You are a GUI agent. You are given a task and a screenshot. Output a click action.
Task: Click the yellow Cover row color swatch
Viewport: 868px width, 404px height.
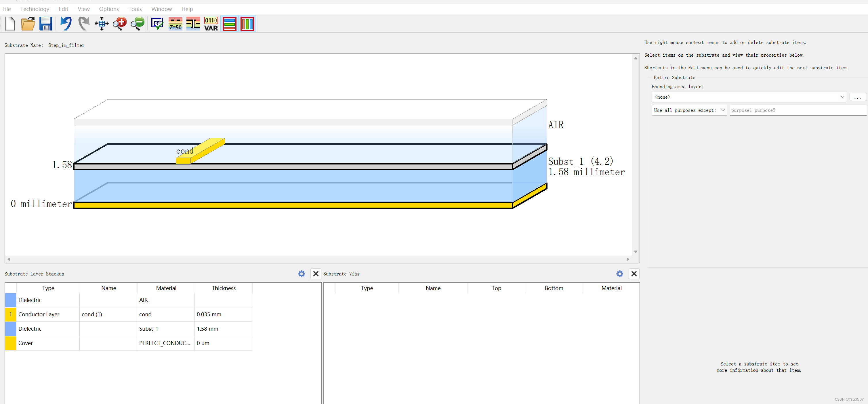[10, 343]
